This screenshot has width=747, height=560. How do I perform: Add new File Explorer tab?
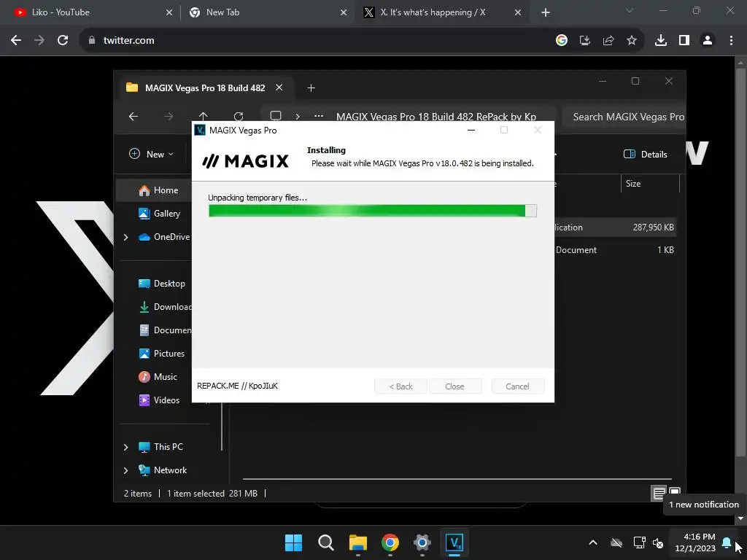tap(311, 88)
